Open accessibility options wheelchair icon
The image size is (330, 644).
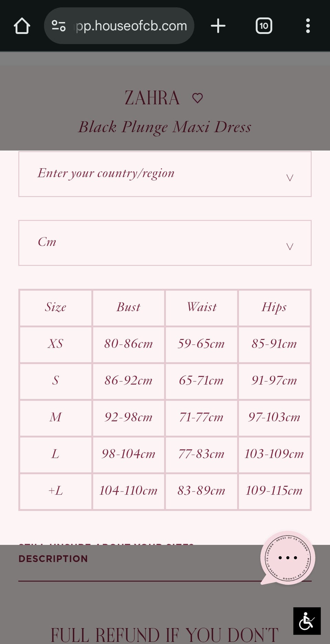point(307,621)
